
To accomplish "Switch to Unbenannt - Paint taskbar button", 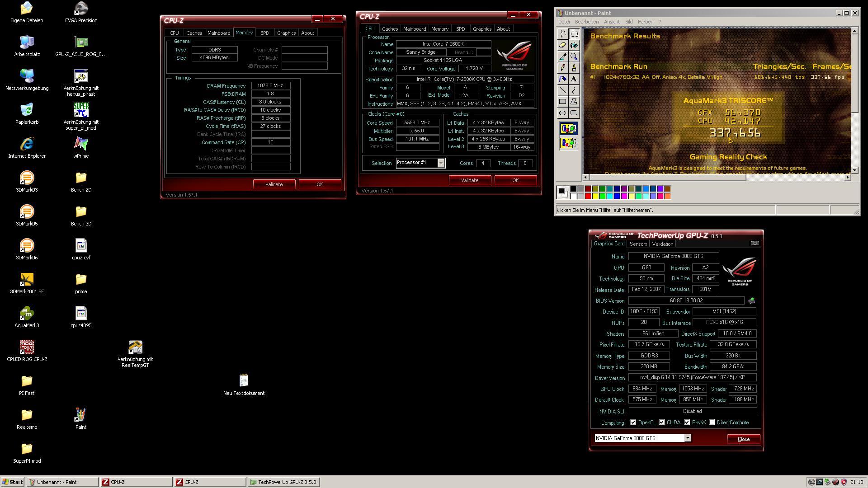I will click(x=62, y=482).
